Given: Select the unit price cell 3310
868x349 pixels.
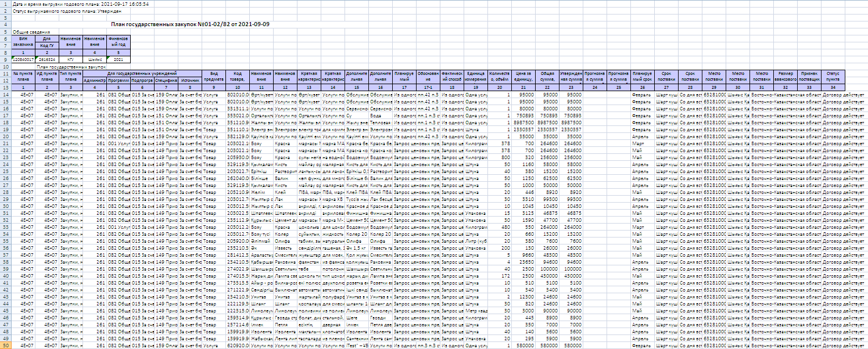Looking at the screenshot, I should [x=523, y=199].
